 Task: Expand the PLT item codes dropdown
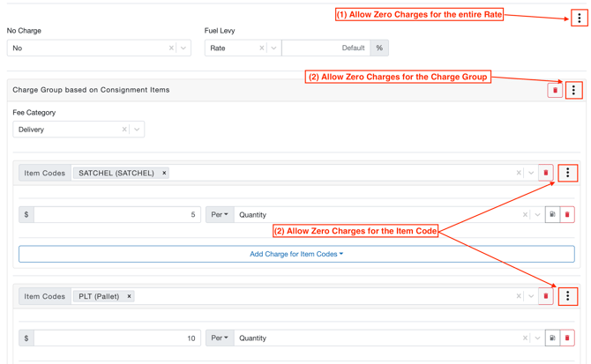[531, 296]
